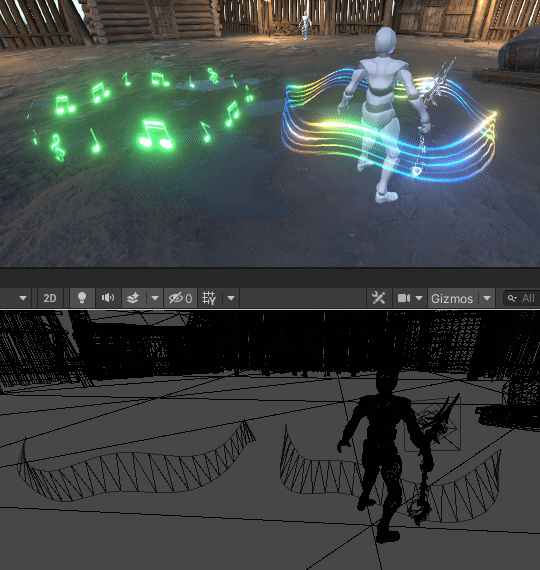Open effects dropdown arrow beside effects icon

[155, 298]
